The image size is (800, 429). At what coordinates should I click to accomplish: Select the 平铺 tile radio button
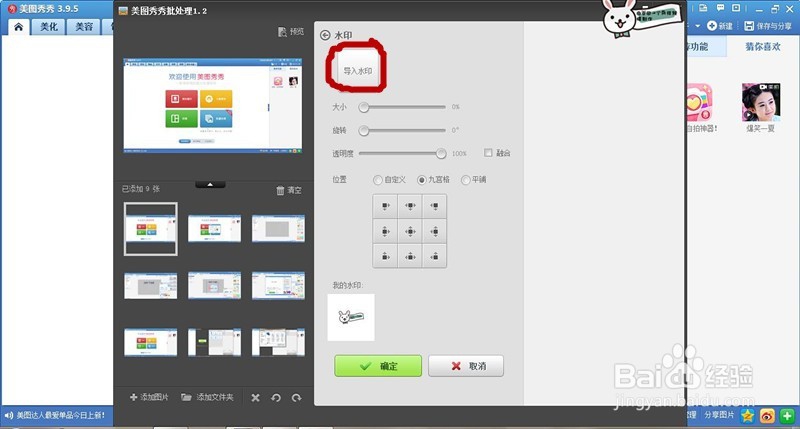[465, 180]
